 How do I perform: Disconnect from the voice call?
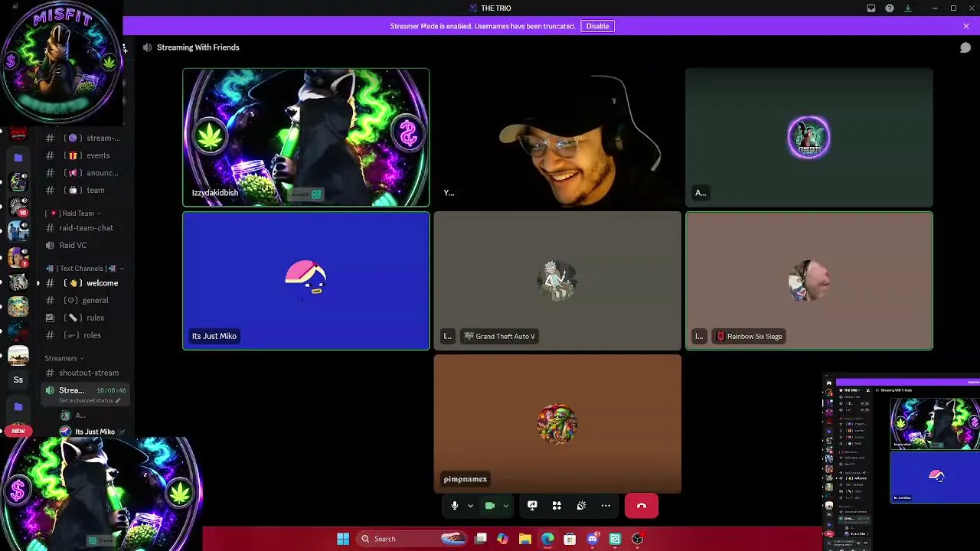642,506
